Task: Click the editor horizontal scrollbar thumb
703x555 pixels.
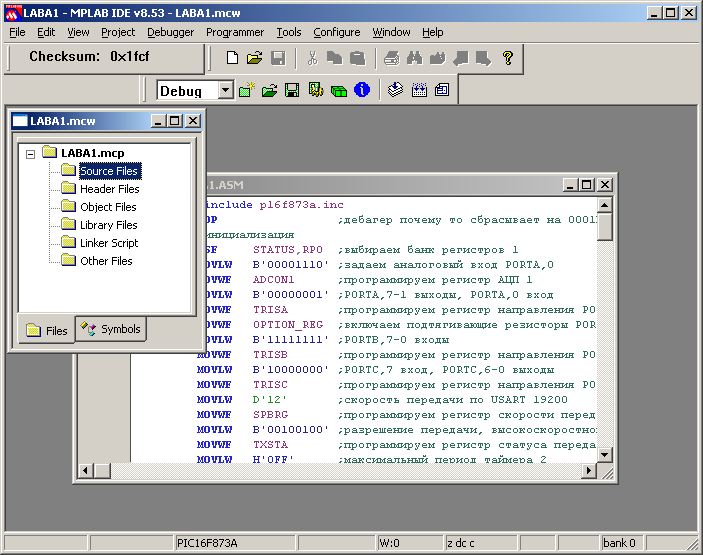Action: [102, 471]
